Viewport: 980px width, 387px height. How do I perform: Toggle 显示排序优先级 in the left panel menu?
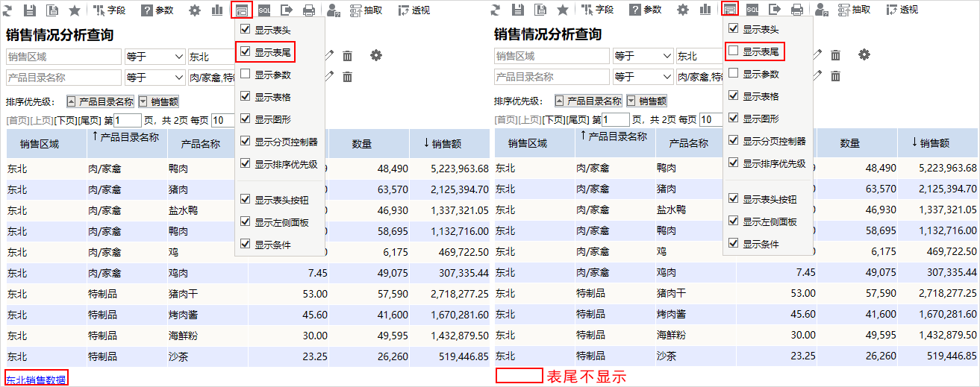(x=245, y=163)
